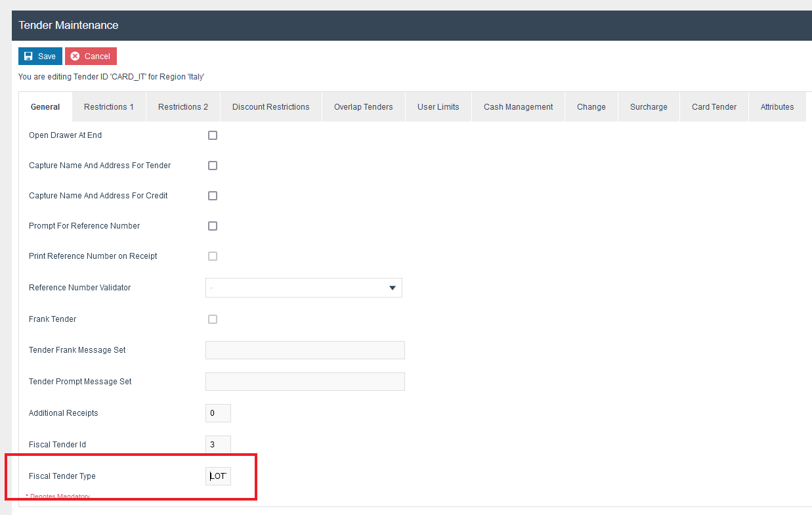Click the Fiscal Tender Type field
Viewport: 812px width, 515px height.
coord(218,476)
